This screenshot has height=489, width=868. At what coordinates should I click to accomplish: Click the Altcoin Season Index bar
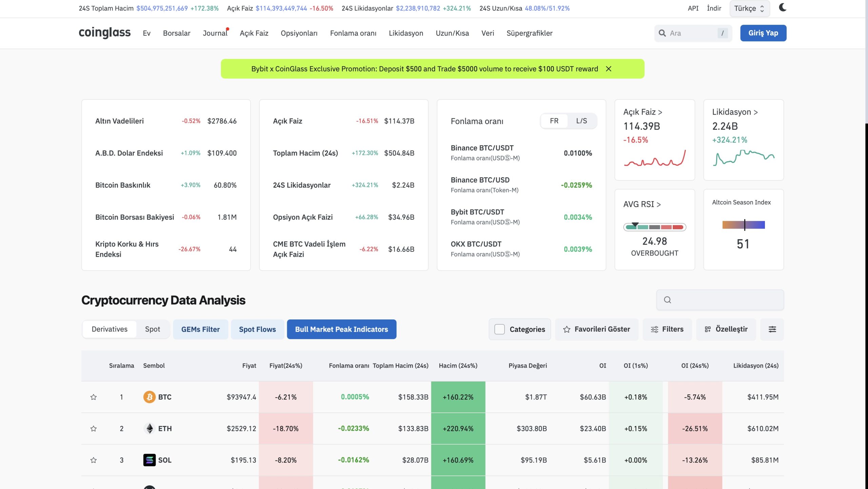tap(743, 225)
